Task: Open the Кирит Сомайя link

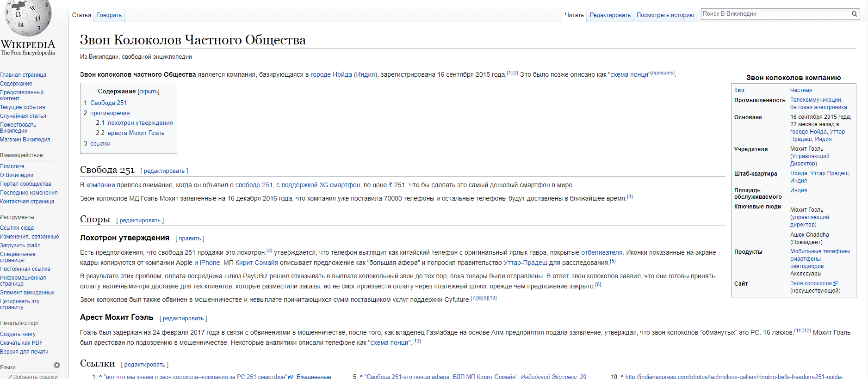Action: (257, 263)
